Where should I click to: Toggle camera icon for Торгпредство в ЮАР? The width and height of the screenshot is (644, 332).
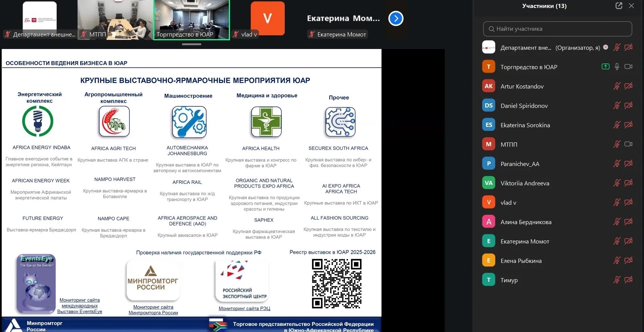pos(628,66)
